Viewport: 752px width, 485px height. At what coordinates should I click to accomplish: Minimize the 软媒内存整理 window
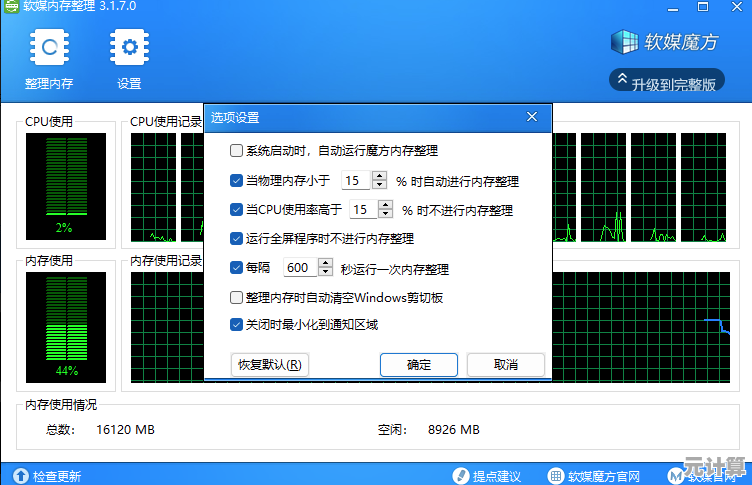click(671, 7)
